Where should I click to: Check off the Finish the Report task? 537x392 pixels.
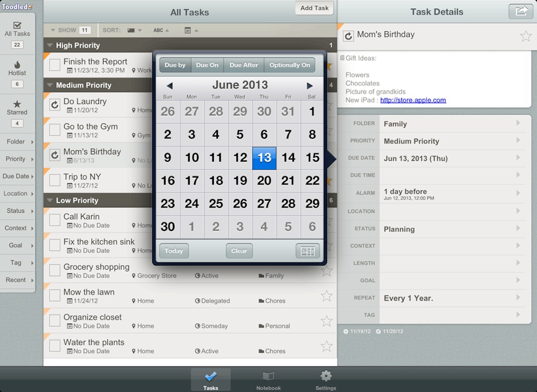tap(55, 65)
